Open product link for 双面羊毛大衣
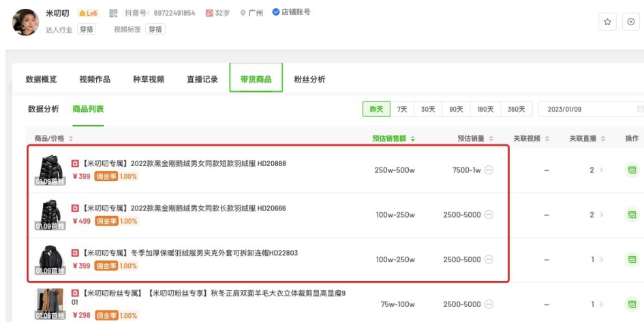This screenshot has width=644, height=322. [209, 297]
